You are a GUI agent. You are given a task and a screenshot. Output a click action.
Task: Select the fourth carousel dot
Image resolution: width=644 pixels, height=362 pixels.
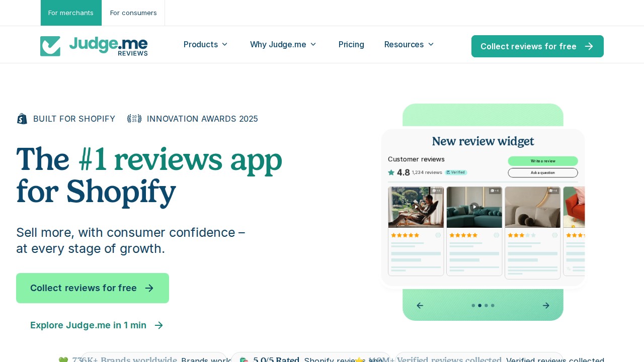coord(493,306)
